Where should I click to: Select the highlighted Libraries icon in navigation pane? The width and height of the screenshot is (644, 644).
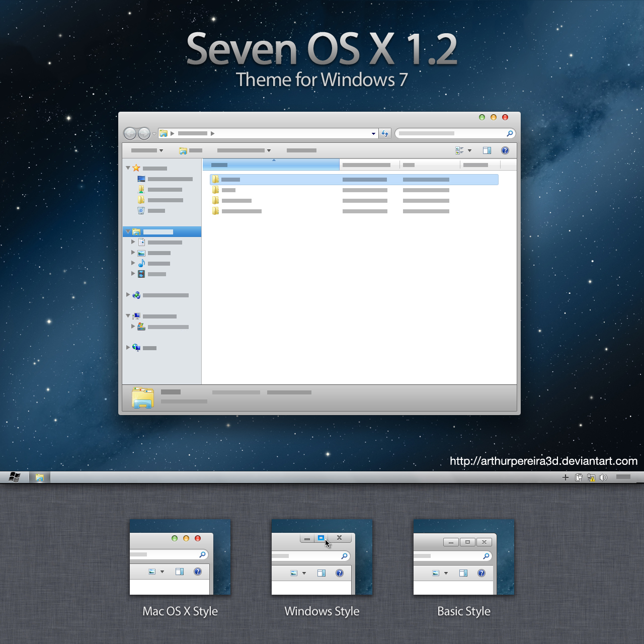(136, 232)
